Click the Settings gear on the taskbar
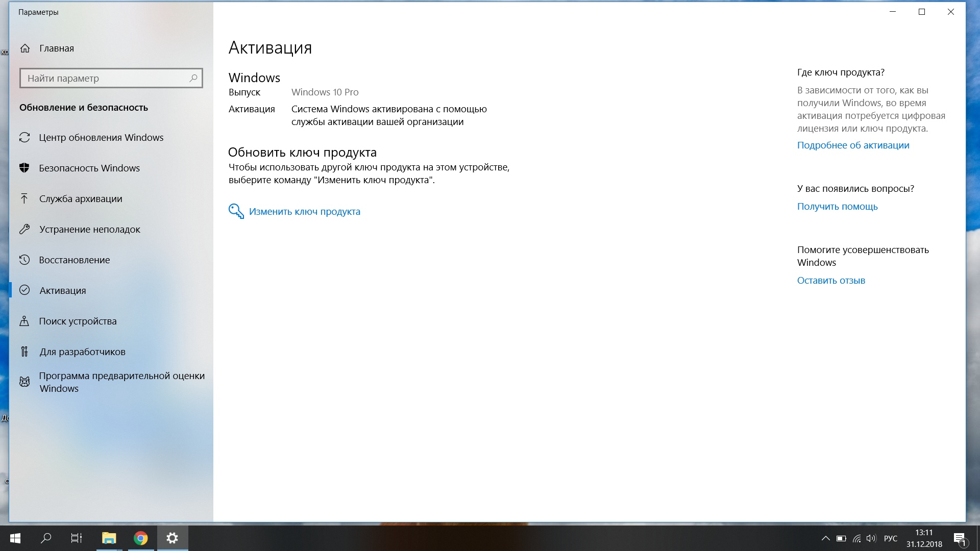The height and width of the screenshot is (551, 980). coord(173,538)
